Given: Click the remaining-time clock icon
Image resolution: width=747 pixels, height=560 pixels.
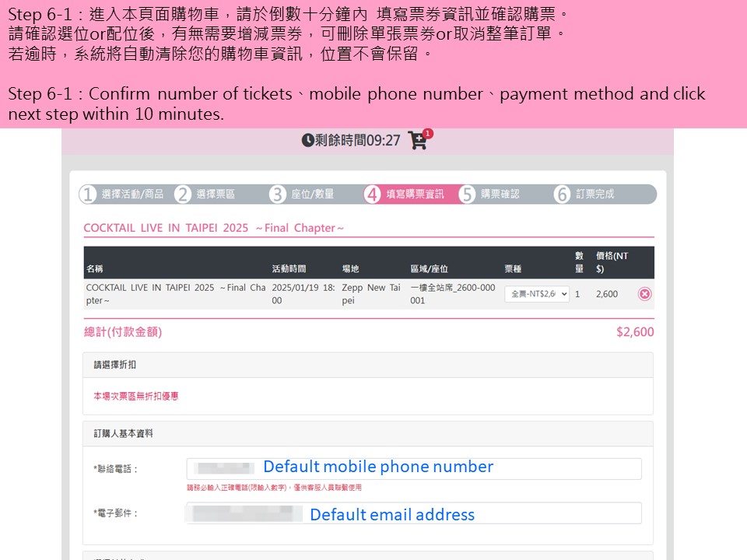Looking at the screenshot, I should point(308,141).
